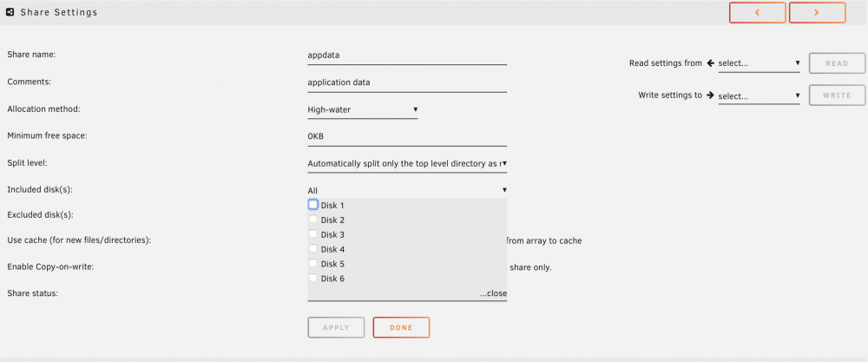Click the Write button
The image size is (868, 362).
click(x=837, y=95)
